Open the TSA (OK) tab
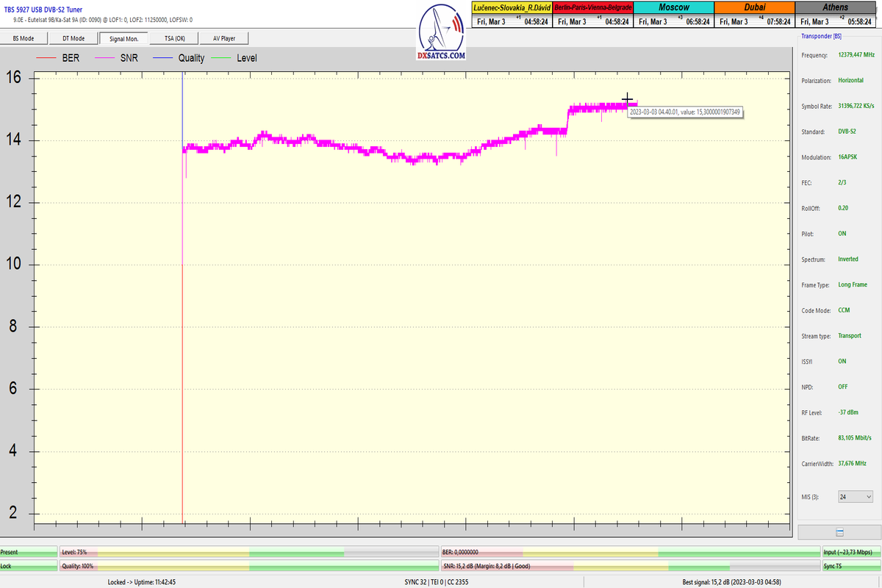The image size is (882, 588). [x=175, y=38]
